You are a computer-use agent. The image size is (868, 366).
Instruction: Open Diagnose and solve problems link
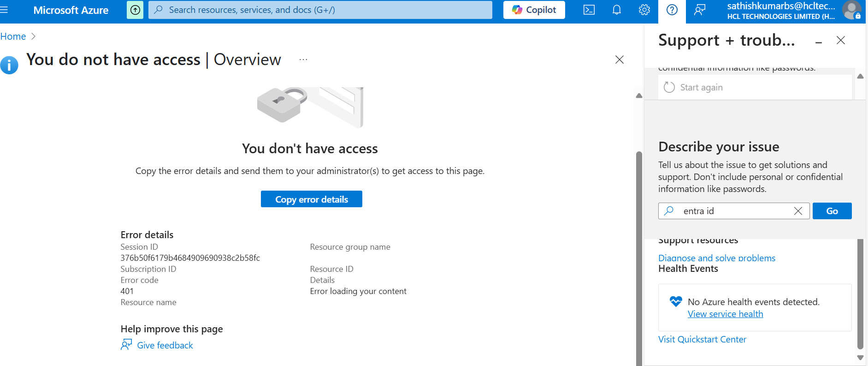click(x=717, y=258)
